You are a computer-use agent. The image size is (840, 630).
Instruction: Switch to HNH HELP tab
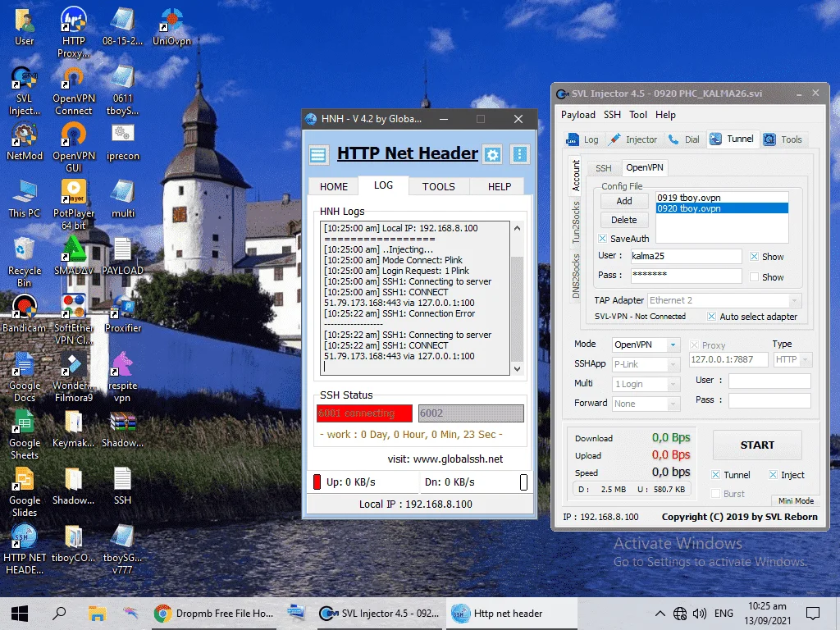point(500,186)
